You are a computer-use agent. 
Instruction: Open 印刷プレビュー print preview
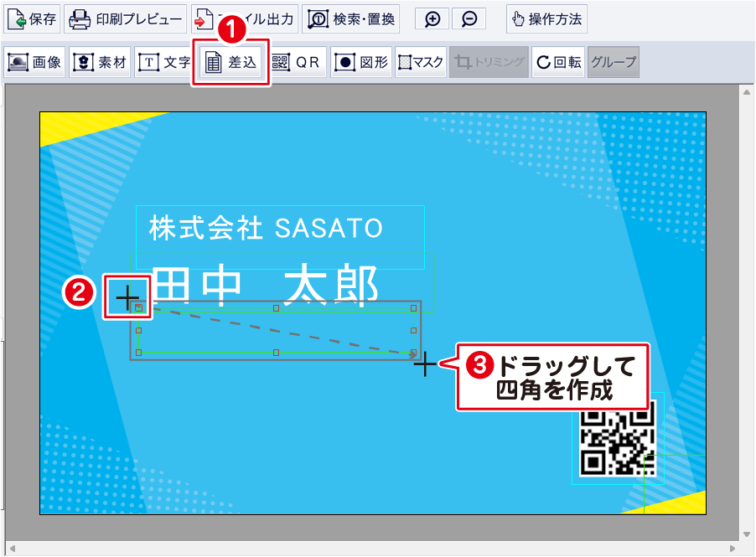point(126,19)
